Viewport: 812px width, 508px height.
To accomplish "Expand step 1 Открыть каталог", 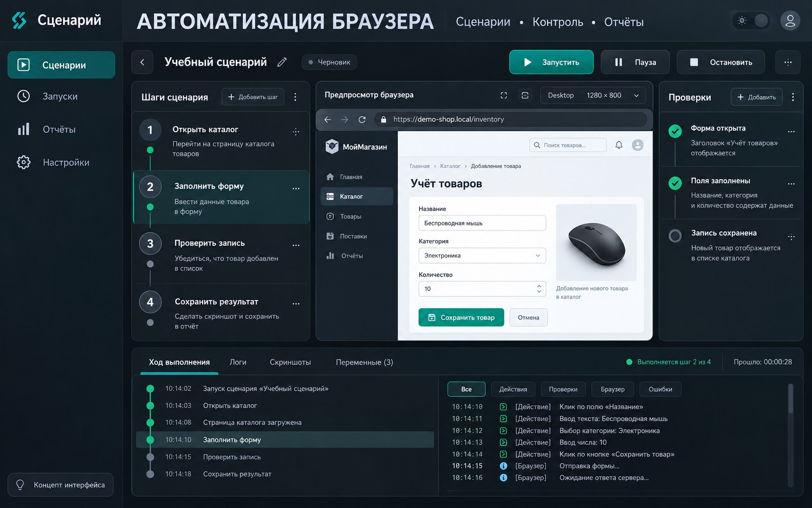I will click(x=221, y=141).
